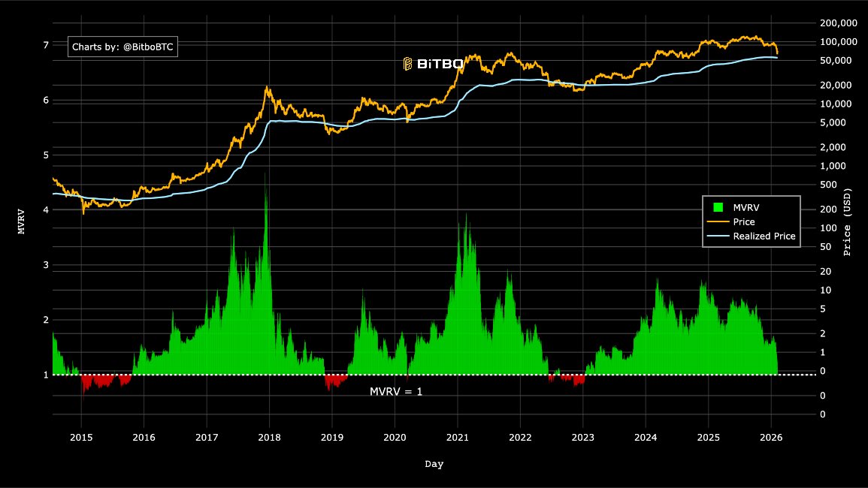Click the 50,000 price axis label
868x488 pixels.
[x=836, y=61]
